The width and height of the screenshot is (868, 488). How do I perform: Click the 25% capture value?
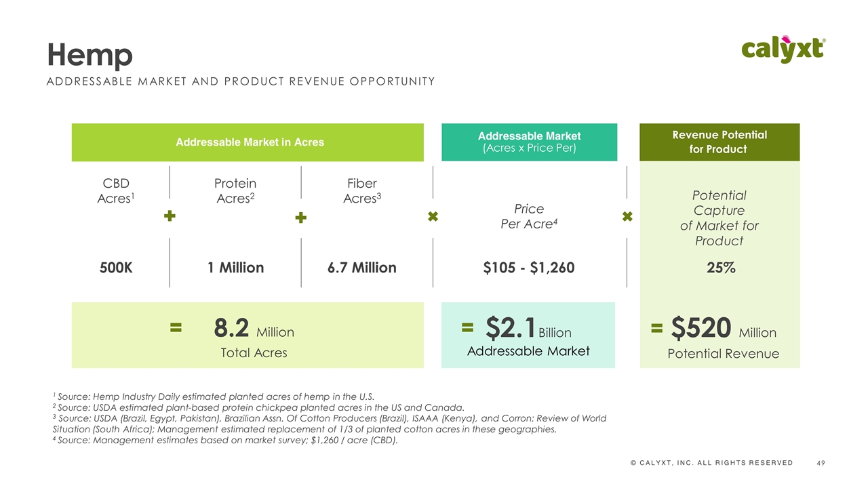(720, 268)
